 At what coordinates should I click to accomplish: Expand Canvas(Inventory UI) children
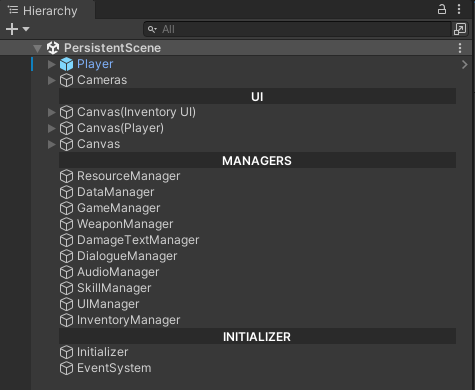(51, 112)
